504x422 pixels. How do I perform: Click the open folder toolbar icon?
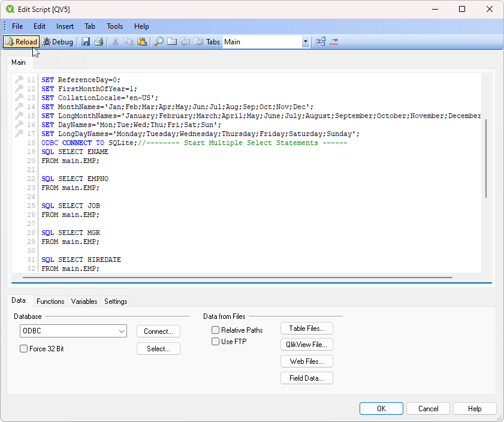pyautogui.click(x=172, y=41)
